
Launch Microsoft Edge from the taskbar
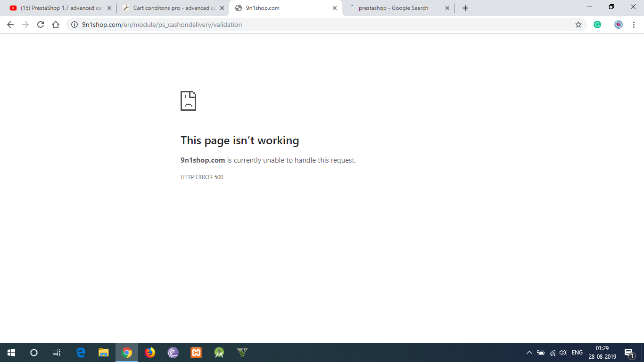pos(80,352)
